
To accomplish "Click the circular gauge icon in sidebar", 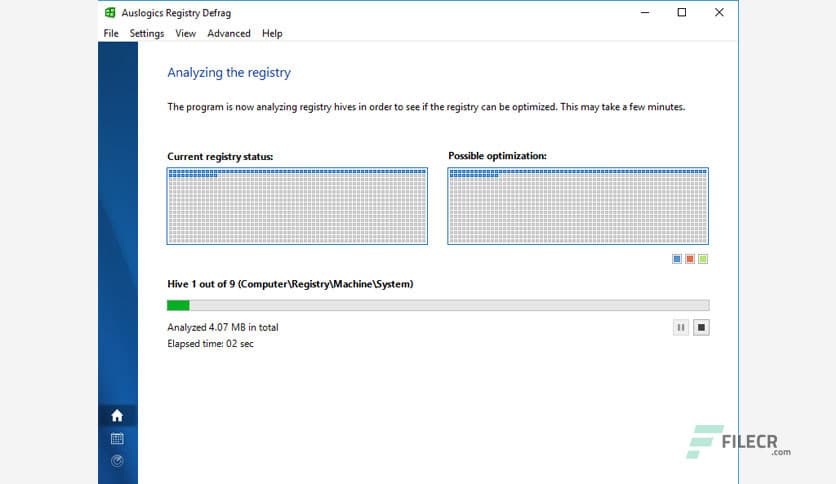I will tap(117, 461).
